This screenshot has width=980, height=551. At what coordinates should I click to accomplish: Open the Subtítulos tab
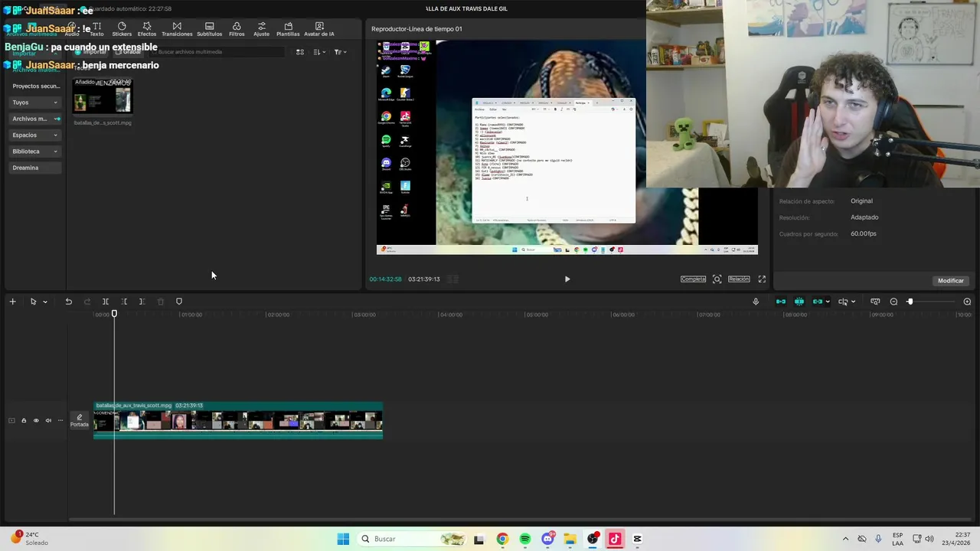click(209, 29)
